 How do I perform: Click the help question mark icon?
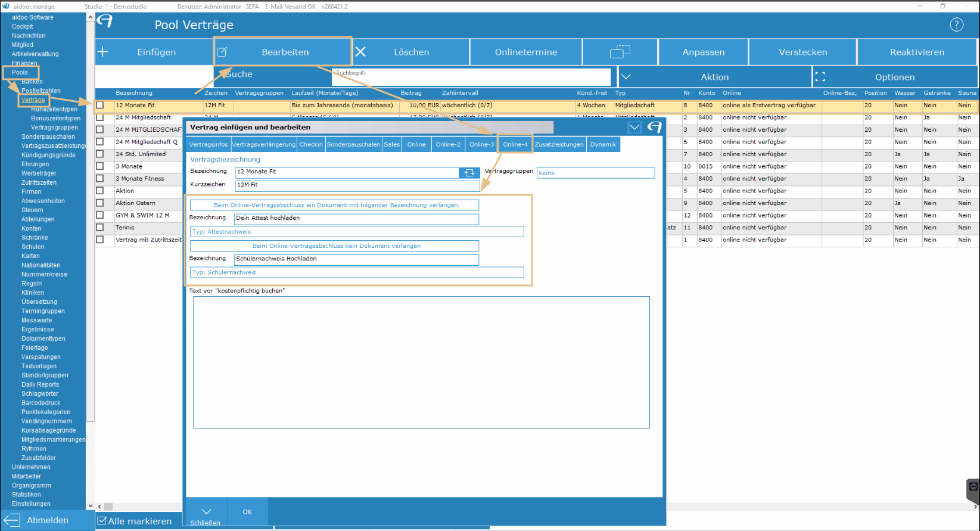coord(956,24)
